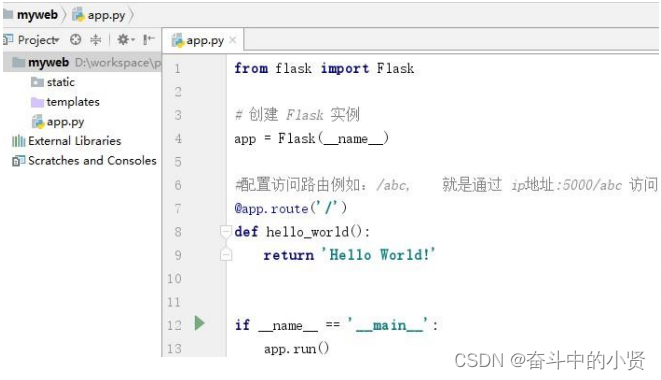Click the '__main__' string in if statement
This screenshot has height=380, width=661.
point(389,325)
